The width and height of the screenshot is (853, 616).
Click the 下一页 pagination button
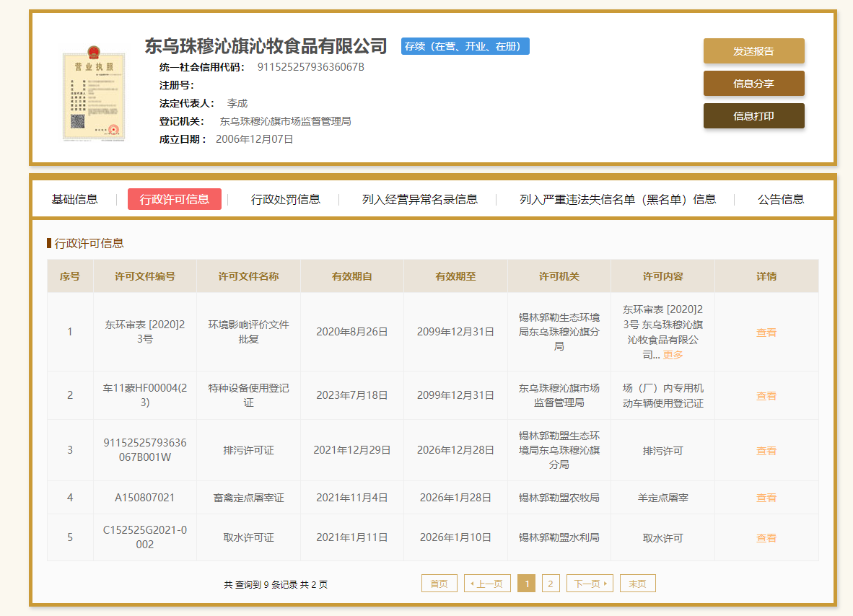tap(590, 584)
